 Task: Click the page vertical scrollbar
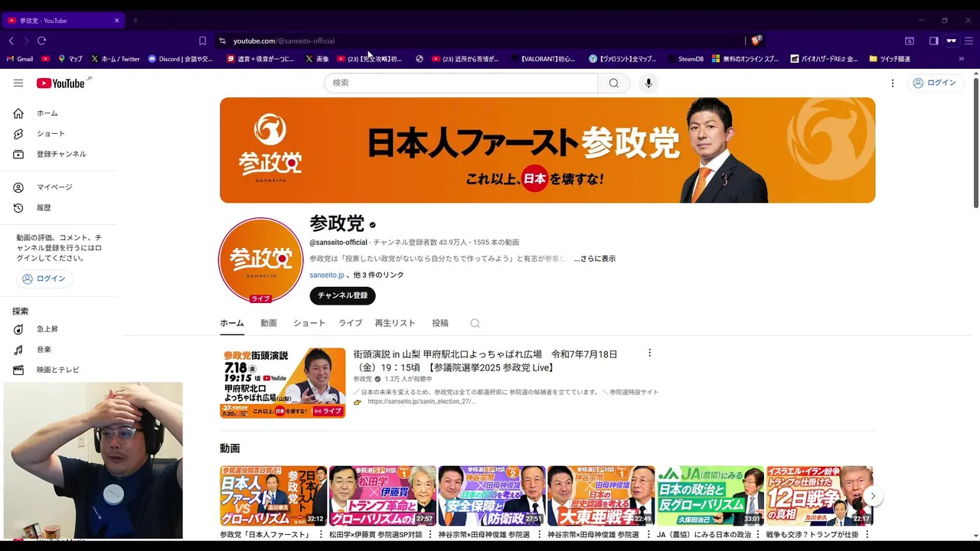pos(975,142)
